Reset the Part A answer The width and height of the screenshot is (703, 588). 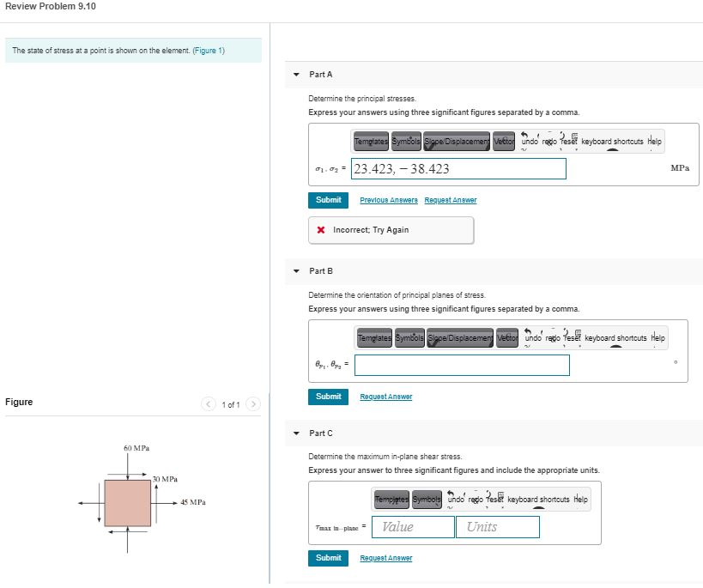coord(569,142)
